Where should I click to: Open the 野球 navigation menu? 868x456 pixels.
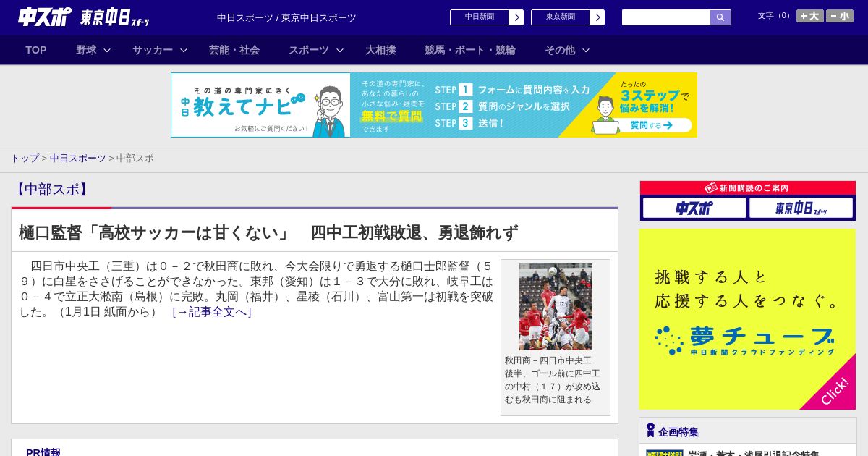86,50
